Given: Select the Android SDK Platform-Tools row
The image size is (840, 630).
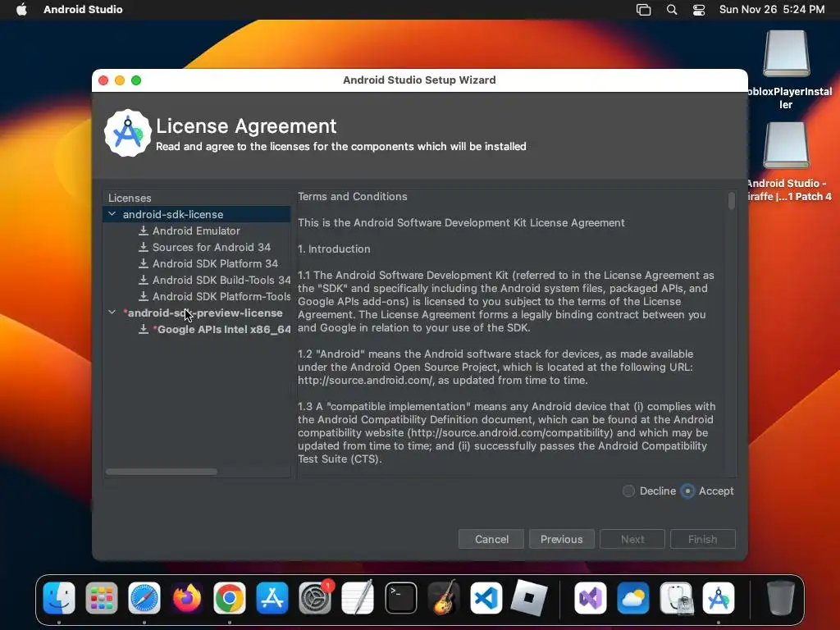Looking at the screenshot, I should [197, 296].
